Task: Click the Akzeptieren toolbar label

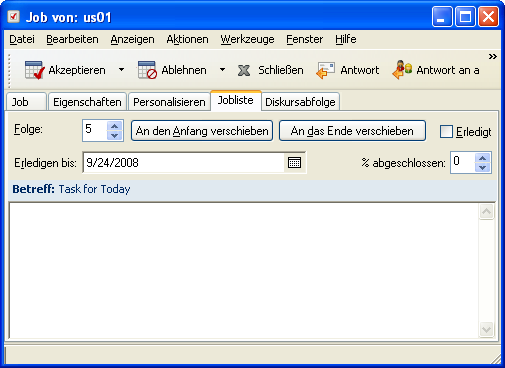Action: click(77, 70)
